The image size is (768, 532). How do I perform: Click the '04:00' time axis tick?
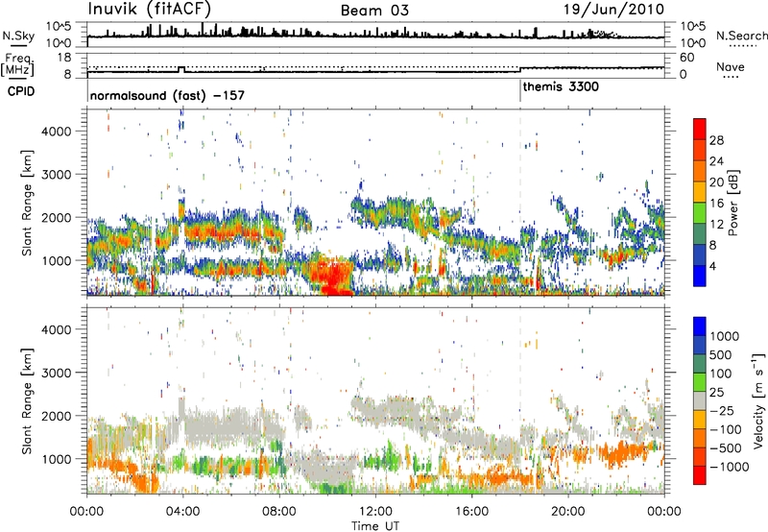coord(182,512)
